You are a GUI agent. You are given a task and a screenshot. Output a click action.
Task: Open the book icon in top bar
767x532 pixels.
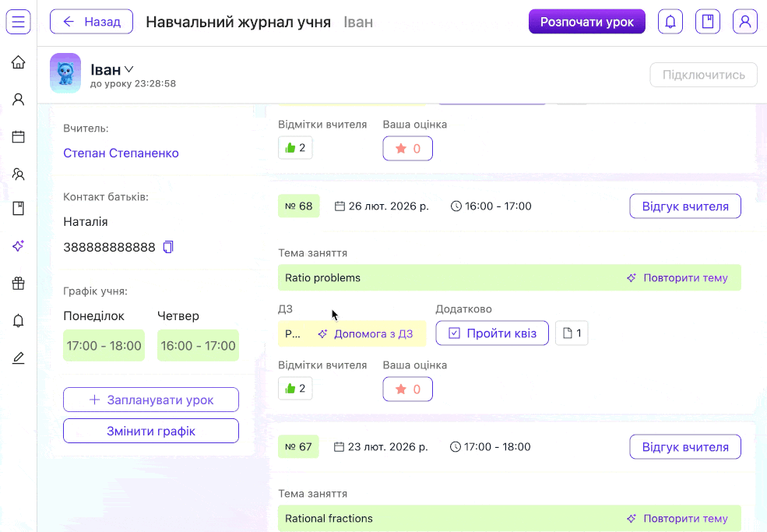coord(707,22)
